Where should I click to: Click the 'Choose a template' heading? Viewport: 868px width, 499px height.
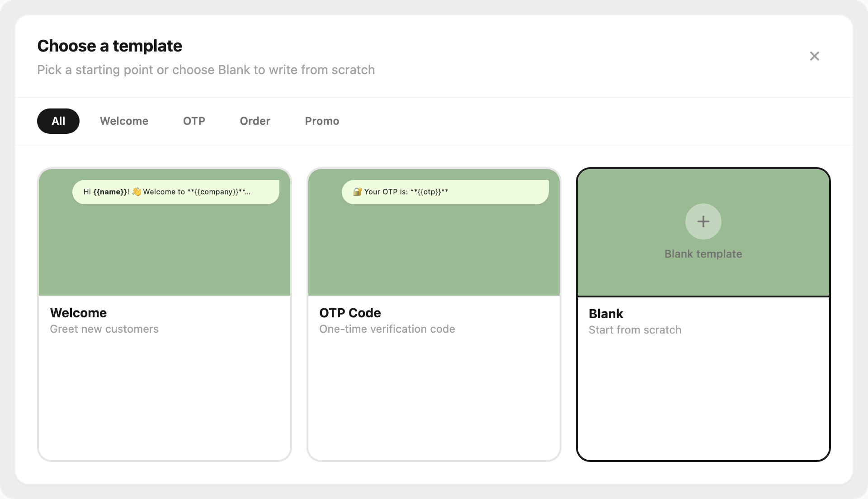[109, 46]
